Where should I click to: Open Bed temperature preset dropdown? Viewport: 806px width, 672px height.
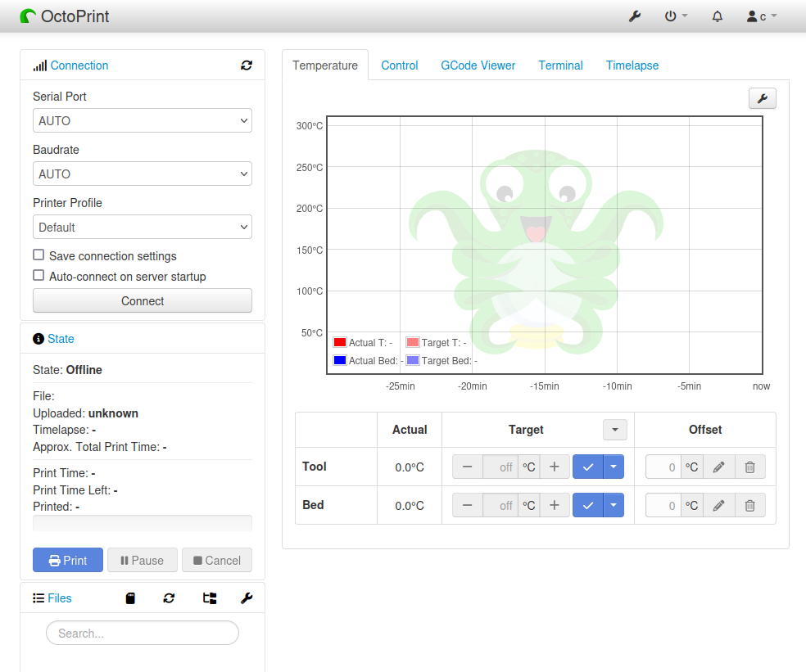(x=614, y=505)
